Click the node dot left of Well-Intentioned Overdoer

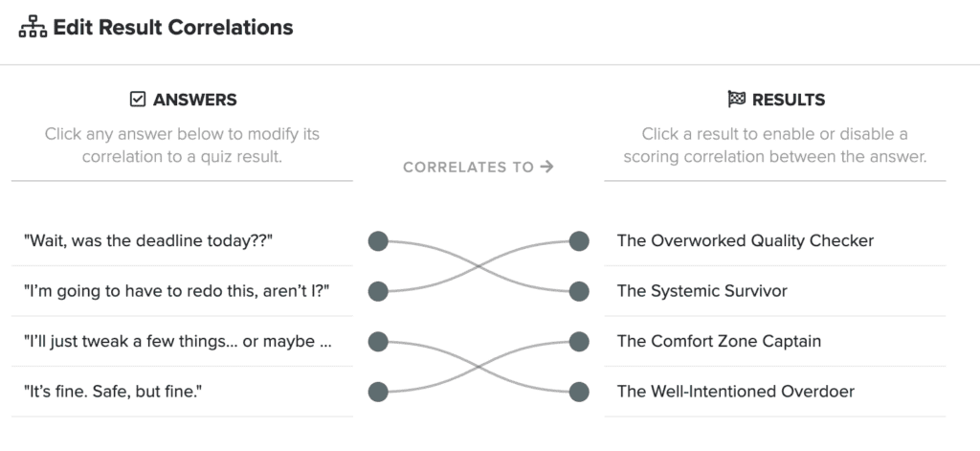coord(579,393)
